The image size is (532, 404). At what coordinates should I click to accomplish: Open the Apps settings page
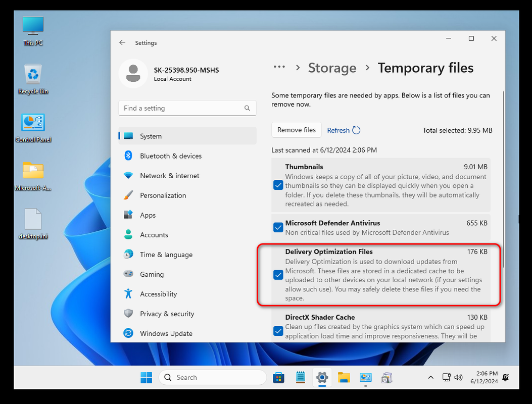coord(187,215)
